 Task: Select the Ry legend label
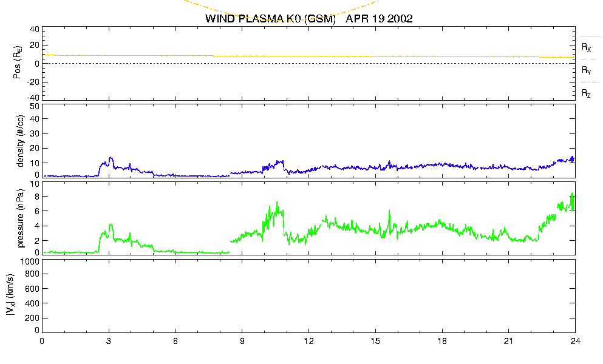587,70
